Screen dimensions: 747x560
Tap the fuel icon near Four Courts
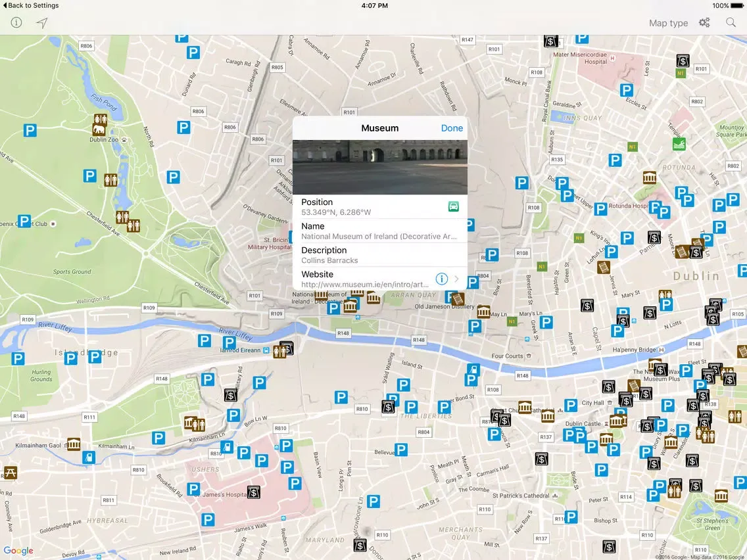pyautogui.click(x=473, y=369)
